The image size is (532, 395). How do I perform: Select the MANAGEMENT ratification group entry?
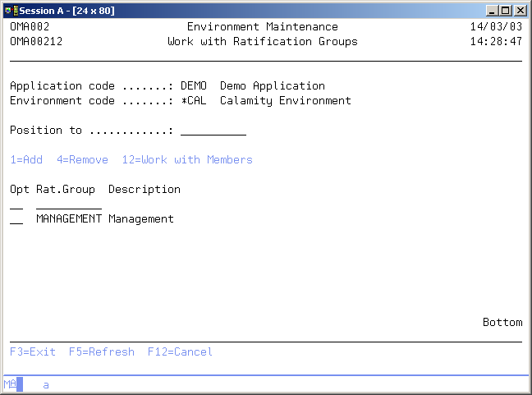[x=69, y=219]
